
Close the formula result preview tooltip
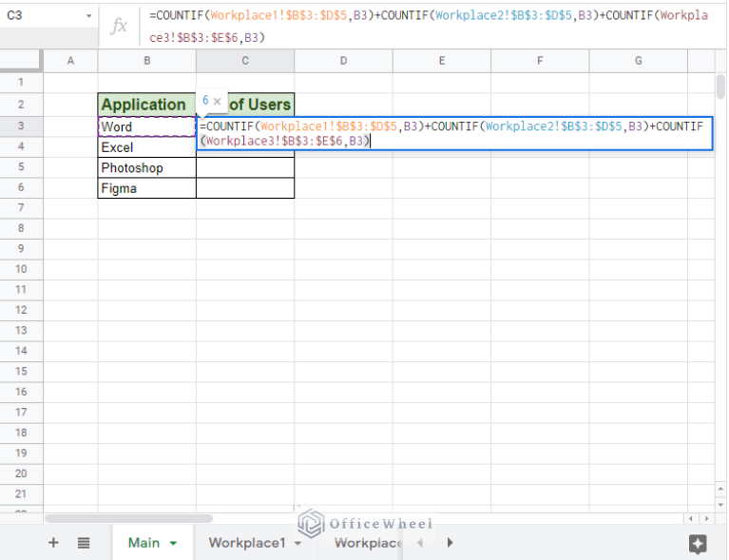pyautogui.click(x=218, y=101)
